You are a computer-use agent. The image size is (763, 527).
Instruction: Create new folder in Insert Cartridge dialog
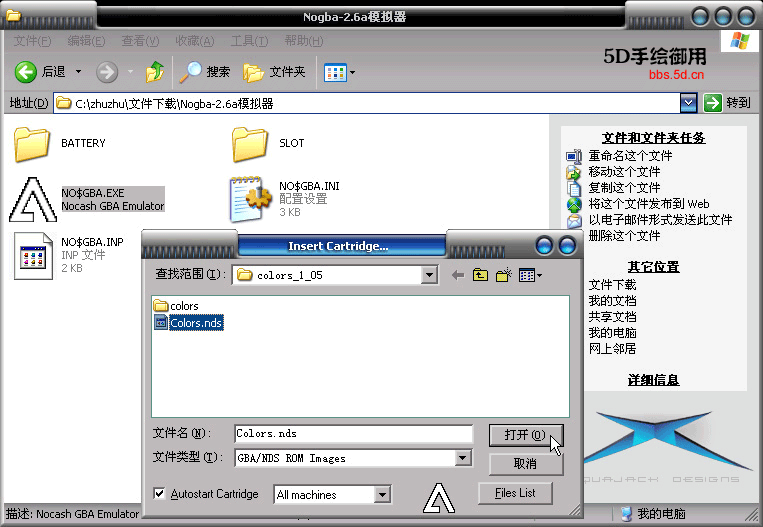coord(504,275)
